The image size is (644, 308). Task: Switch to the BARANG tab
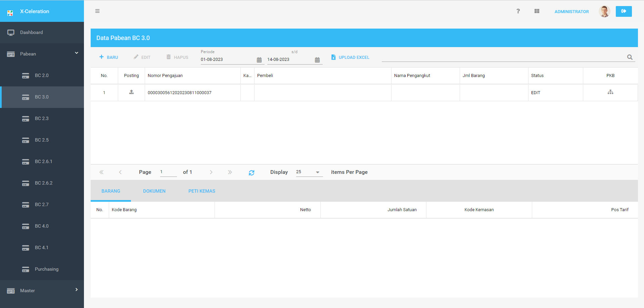pos(111,191)
